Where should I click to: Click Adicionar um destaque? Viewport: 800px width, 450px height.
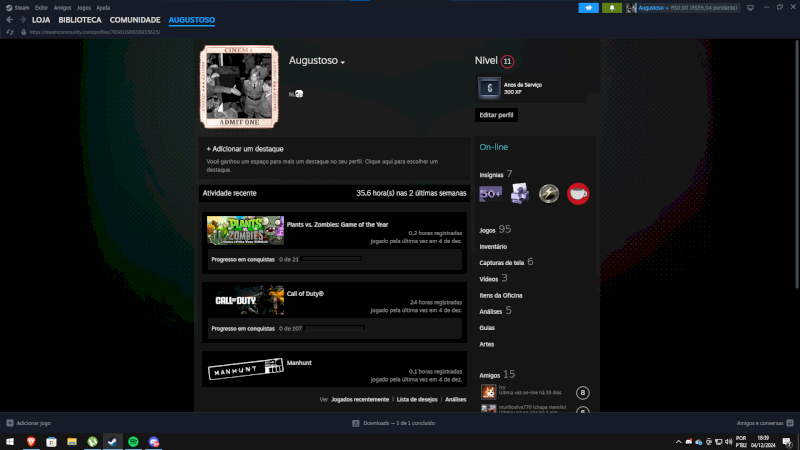tap(245, 148)
